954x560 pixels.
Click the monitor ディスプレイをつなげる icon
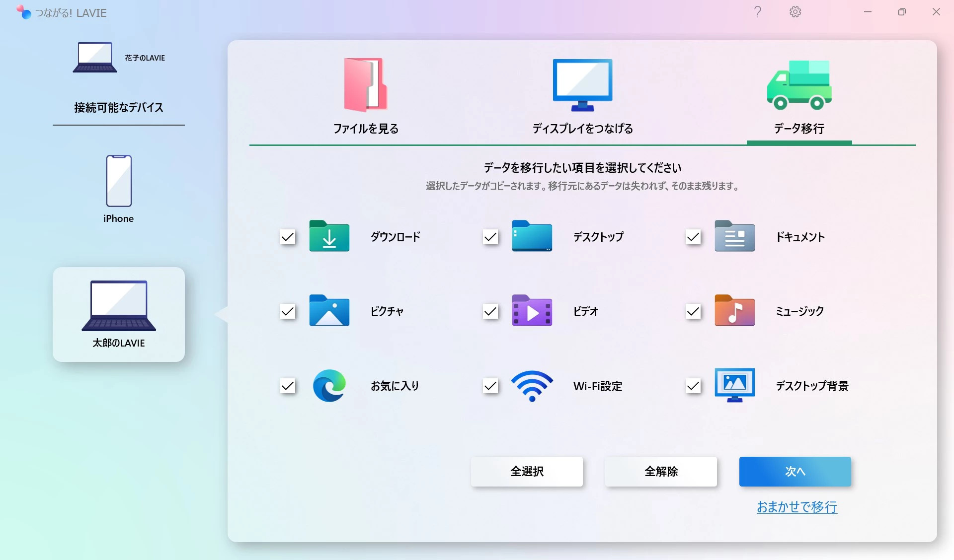[x=582, y=85]
